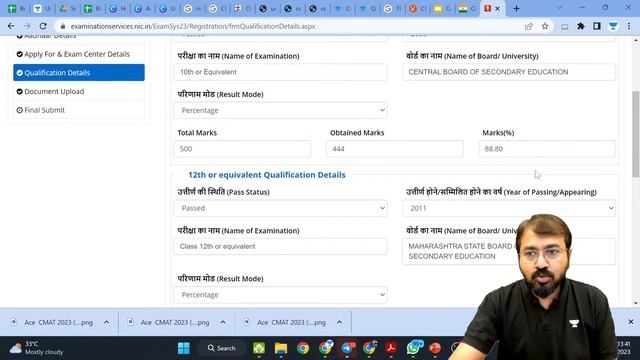The width and height of the screenshot is (640, 360).
Task: Open a new browser tab
Action: [516, 9]
